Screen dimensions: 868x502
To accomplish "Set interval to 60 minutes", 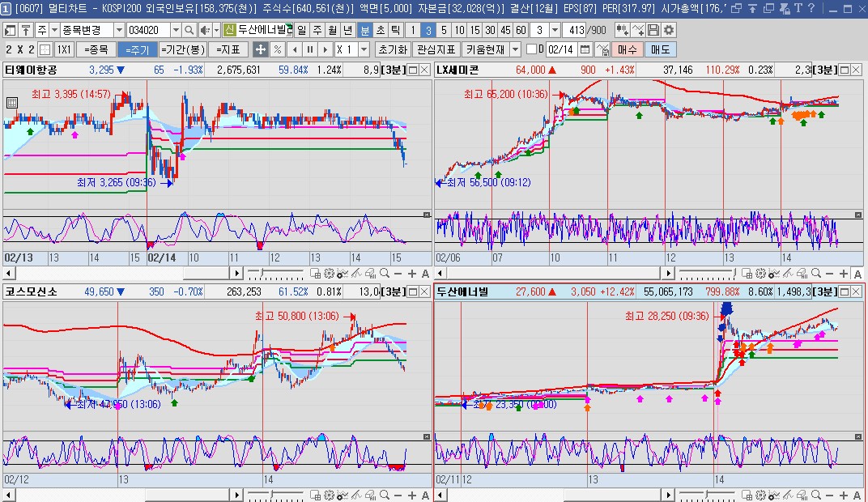I will 521,30.
